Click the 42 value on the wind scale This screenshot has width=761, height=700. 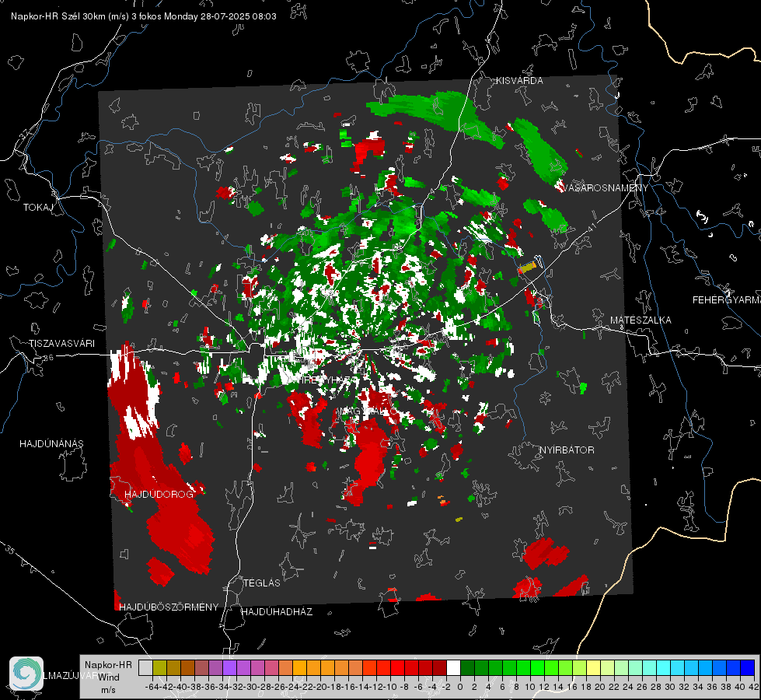(754, 687)
